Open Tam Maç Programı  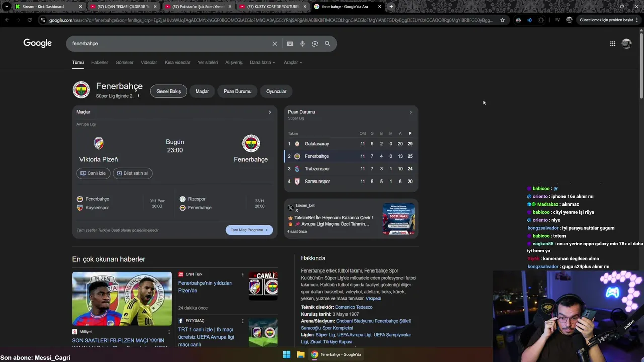[x=250, y=230]
